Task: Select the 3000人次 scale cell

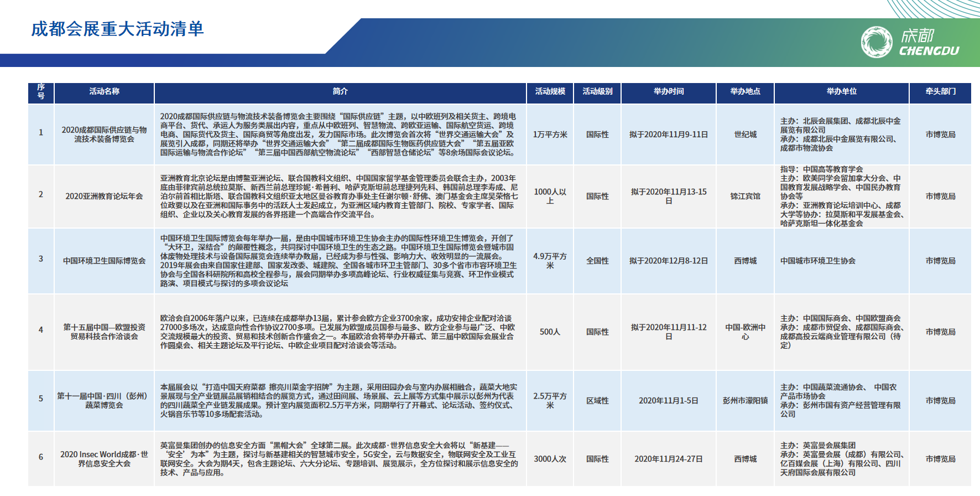Action: (550, 459)
